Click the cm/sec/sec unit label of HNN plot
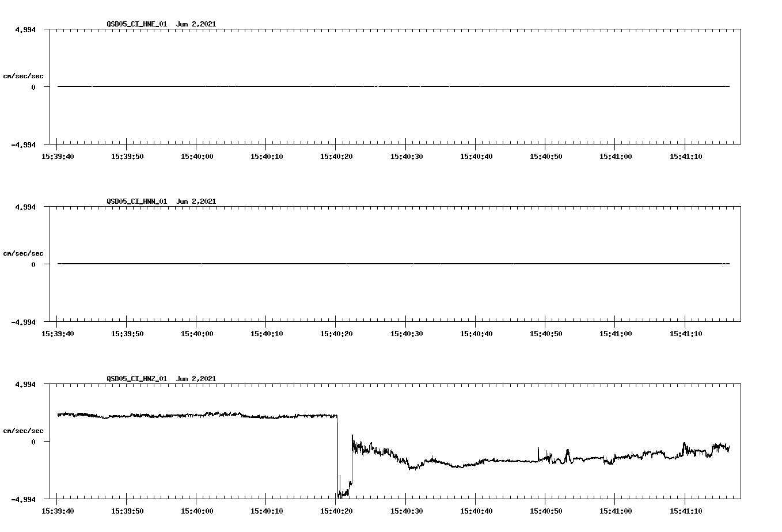 (x=23, y=253)
